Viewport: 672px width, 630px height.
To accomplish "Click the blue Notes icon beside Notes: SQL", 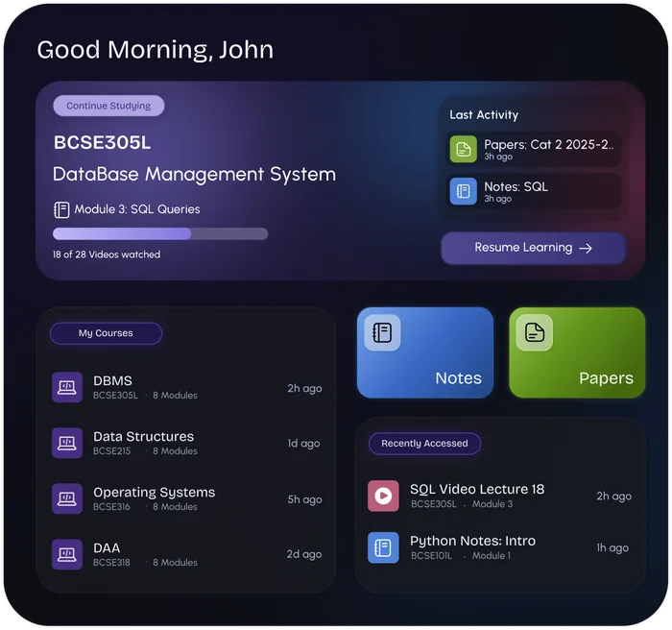I will coord(463,191).
